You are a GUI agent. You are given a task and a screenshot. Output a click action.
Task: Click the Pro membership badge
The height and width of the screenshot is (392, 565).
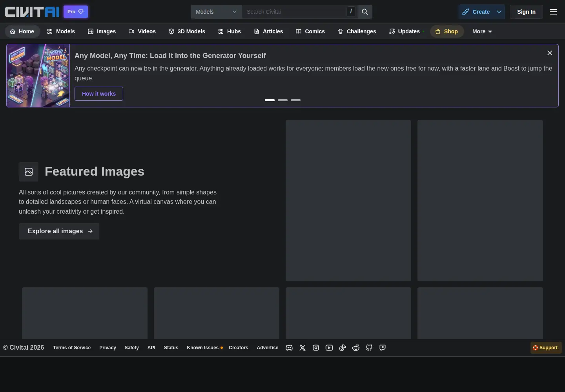tap(76, 12)
